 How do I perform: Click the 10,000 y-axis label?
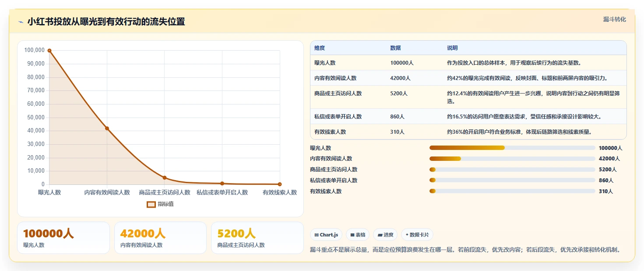(x=36, y=171)
